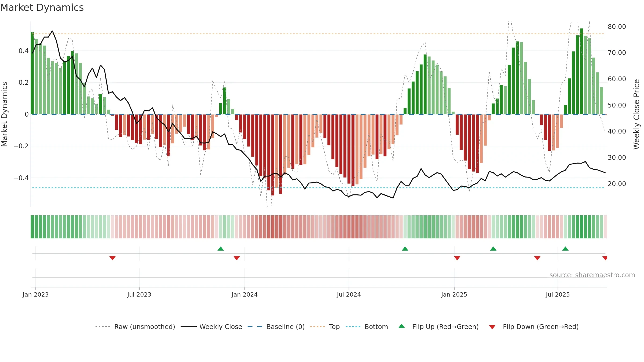This screenshot has width=644, height=362.
Task: Select the last flip-down marker at chart end
Action: (605, 258)
